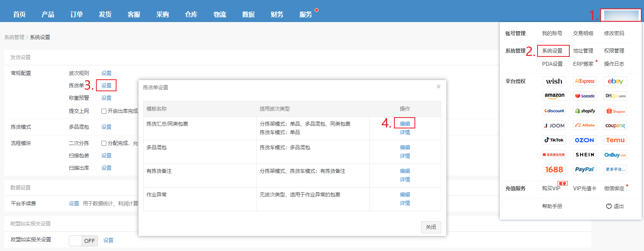The width and height of the screenshot is (644, 251).
Task: Toggle the 分配完成 checkbox under 二次分拣
Action: click(x=104, y=143)
